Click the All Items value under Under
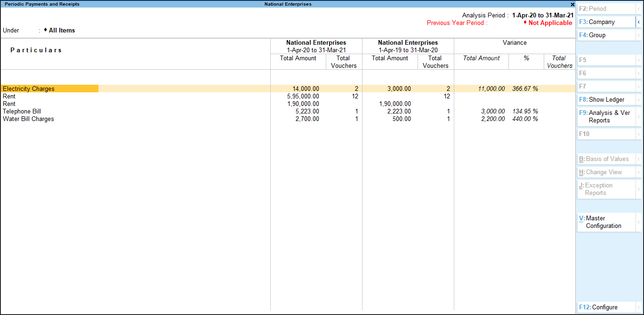 point(62,30)
